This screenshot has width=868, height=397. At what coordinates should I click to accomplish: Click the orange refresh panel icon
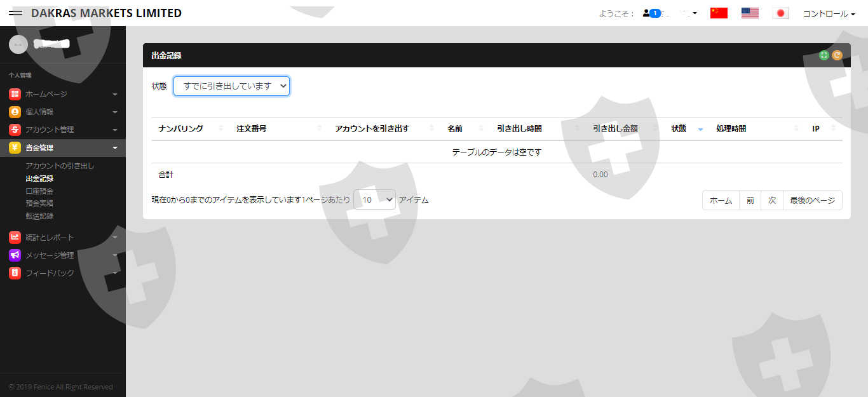coord(837,55)
